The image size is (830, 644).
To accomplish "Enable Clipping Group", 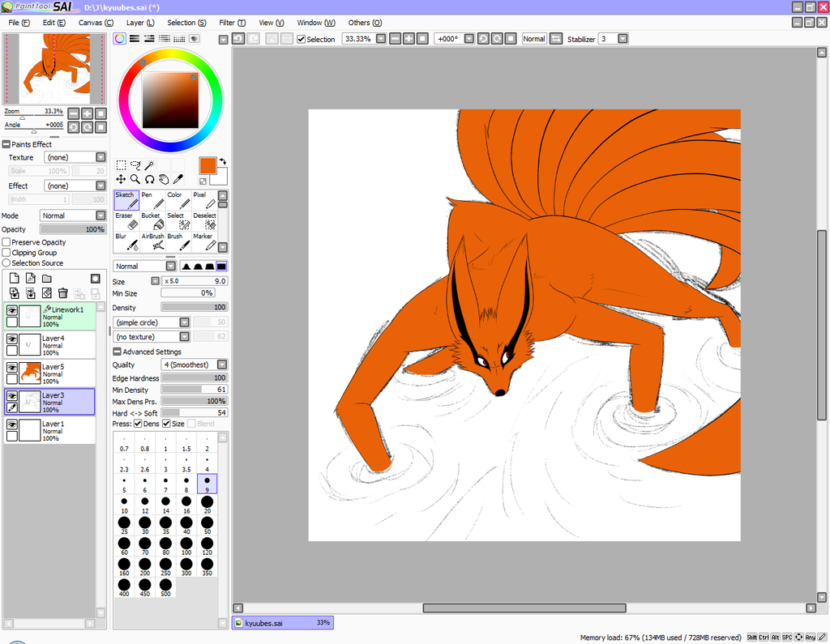I will coord(6,253).
